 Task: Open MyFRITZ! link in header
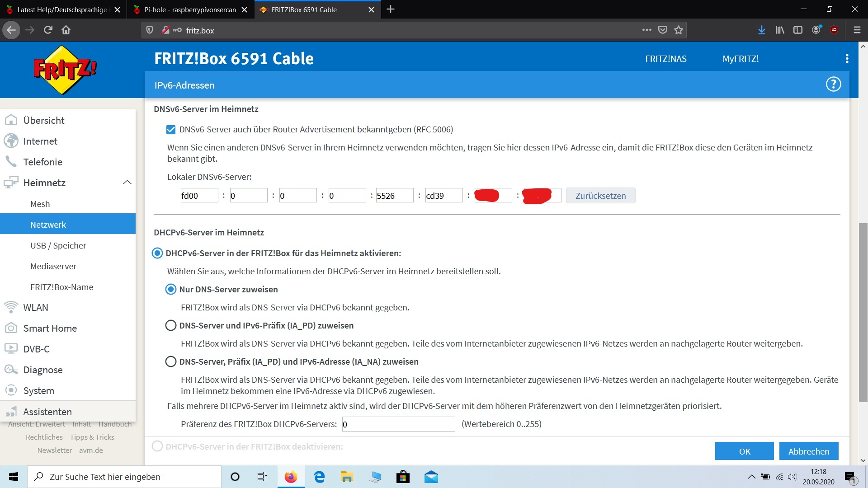[741, 59]
